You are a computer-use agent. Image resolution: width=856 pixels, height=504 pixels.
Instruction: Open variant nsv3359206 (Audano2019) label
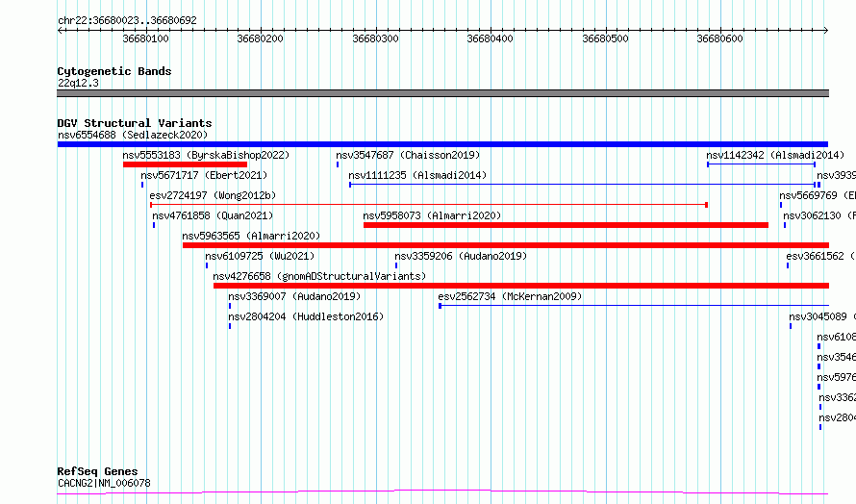pyautogui.click(x=461, y=256)
